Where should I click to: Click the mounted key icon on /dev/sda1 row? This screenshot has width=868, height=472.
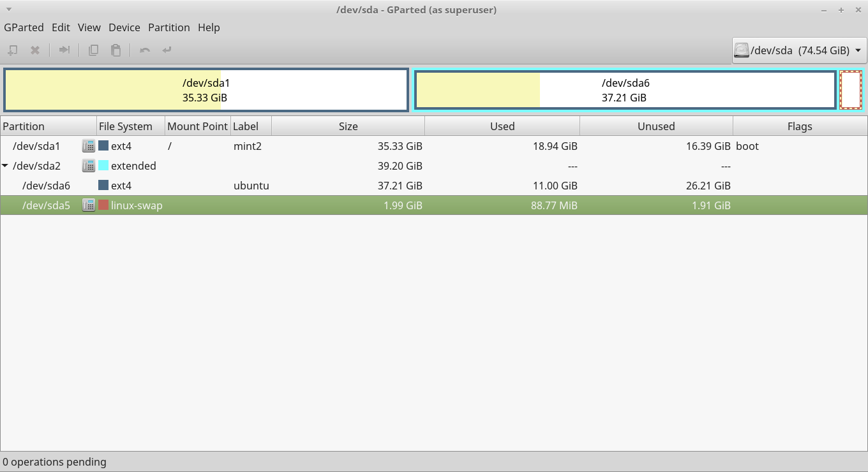(x=89, y=146)
